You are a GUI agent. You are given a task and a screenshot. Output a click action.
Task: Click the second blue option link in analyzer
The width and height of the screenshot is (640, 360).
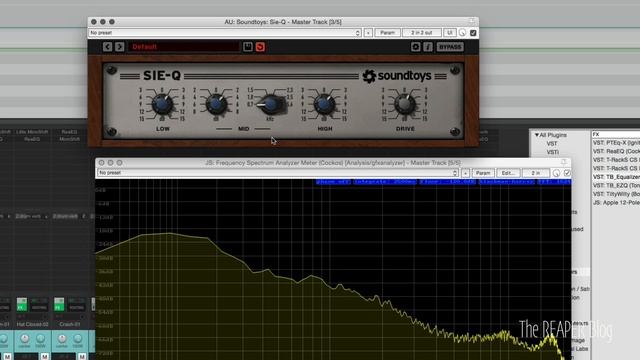pyautogui.click(x=385, y=182)
